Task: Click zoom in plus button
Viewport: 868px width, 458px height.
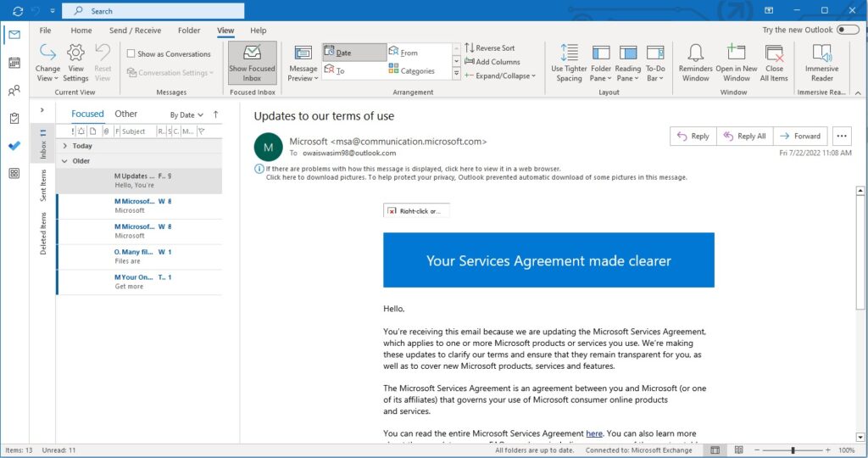Action: (x=827, y=450)
